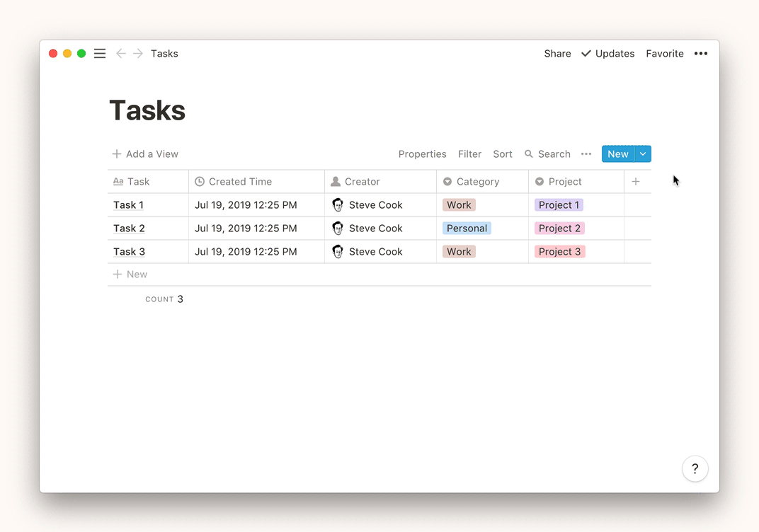Click Steve Cook's avatar in Task 1 row
The height and width of the screenshot is (532, 759).
(338, 205)
